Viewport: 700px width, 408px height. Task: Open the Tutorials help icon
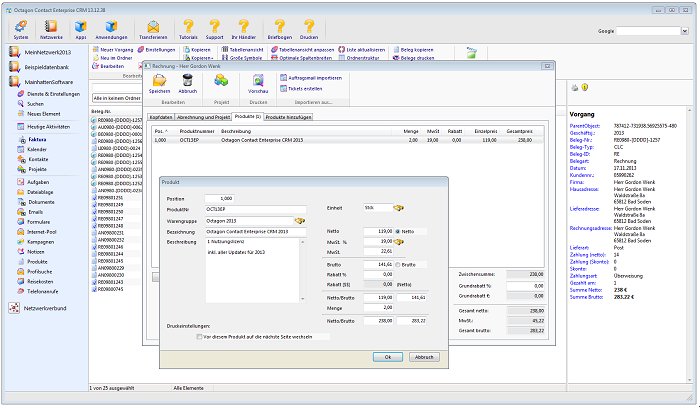coord(188,27)
